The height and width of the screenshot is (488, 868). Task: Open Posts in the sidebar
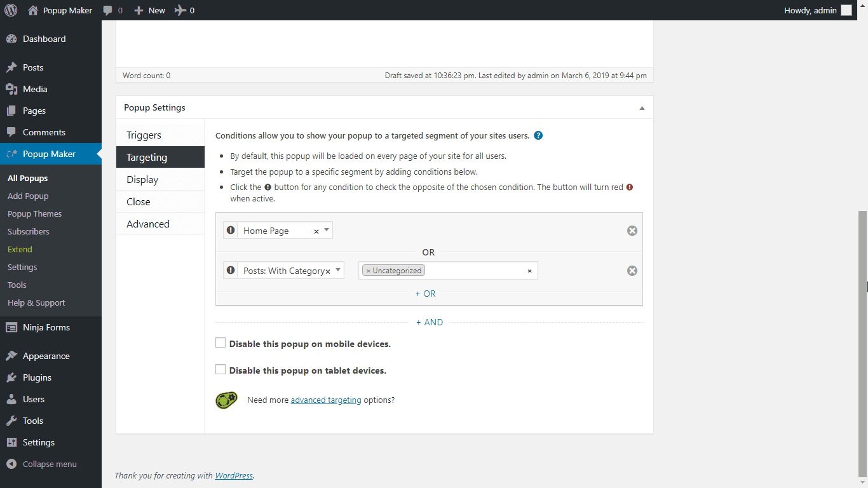tap(51, 67)
